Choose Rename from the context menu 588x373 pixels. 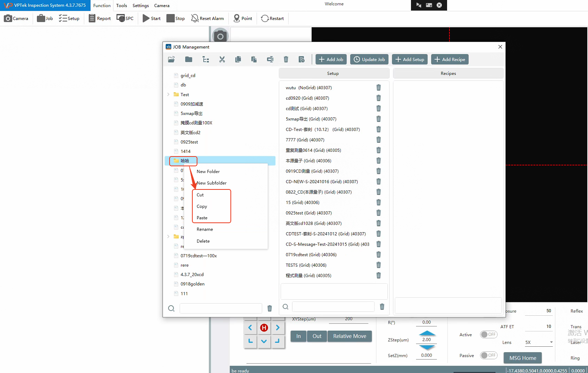[x=205, y=229]
